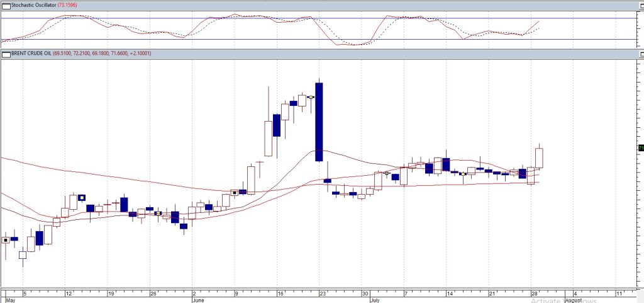Select the latest white candle after July 28
The width and height of the screenshot is (644, 303).
(540, 157)
